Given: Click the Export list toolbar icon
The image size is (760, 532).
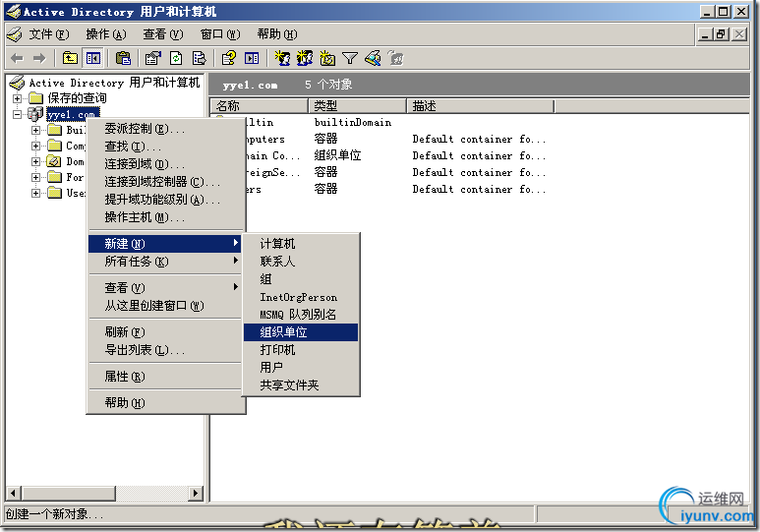Looking at the screenshot, I should tap(199, 59).
